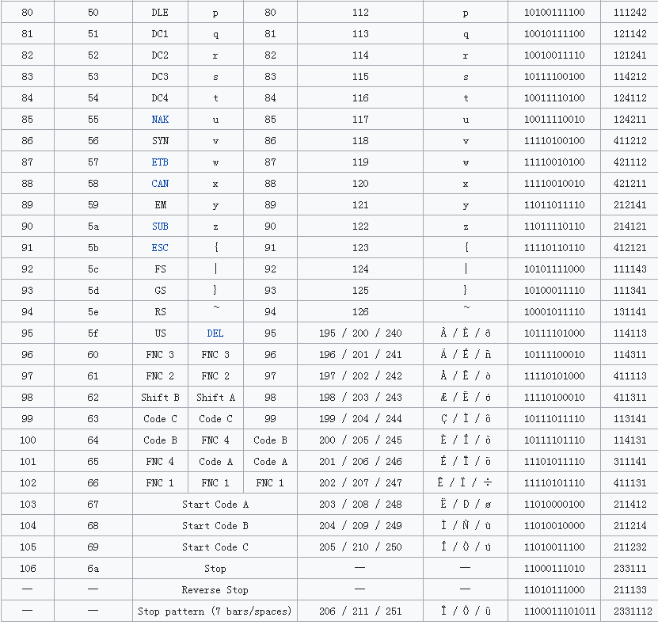The height and width of the screenshot is (644, 658).
Task: Select 'Stop pattern (7 bars/spaces)' cell
Action: [x=215, y=612]
